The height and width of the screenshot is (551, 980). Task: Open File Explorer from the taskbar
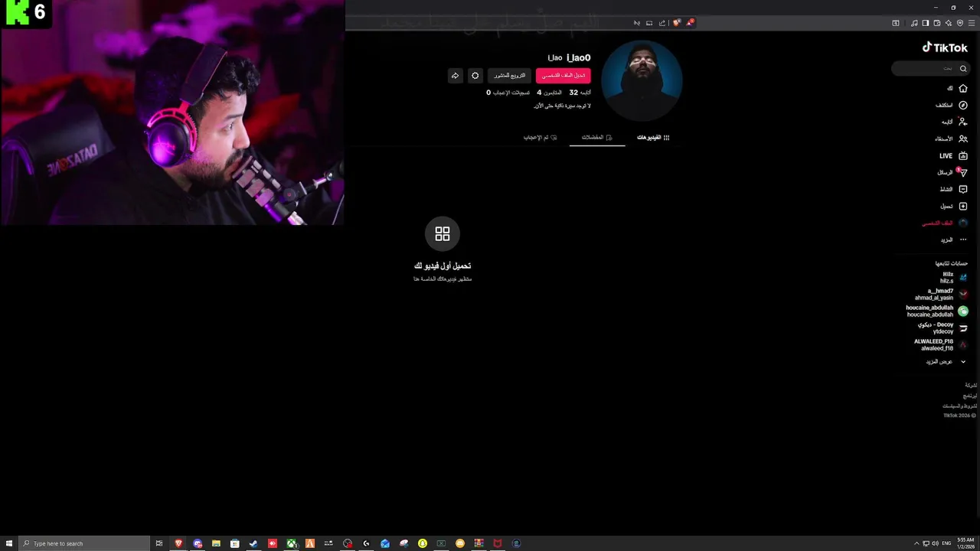coord(216,543)
